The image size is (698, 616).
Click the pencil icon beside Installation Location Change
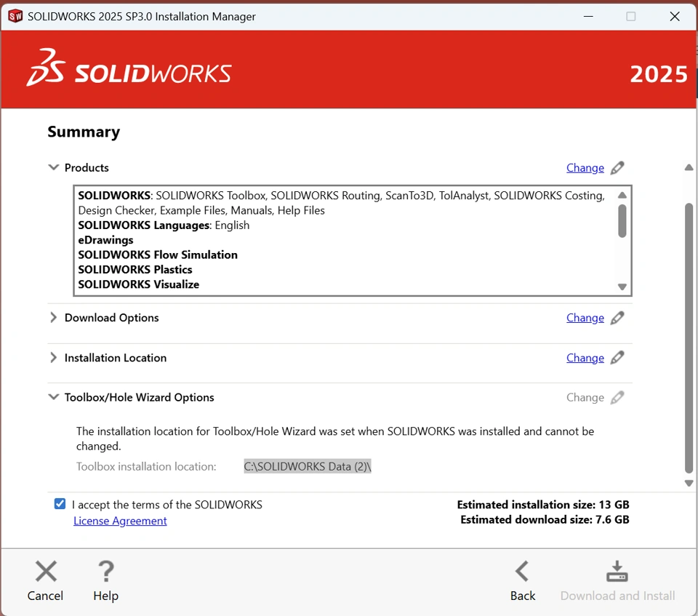(x=617, y=358)
